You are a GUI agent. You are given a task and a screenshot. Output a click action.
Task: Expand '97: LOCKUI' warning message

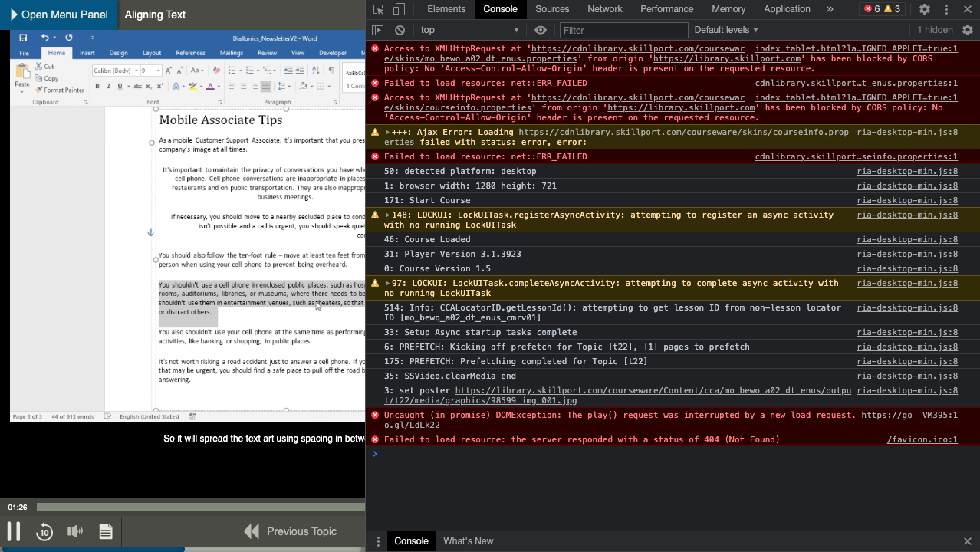click(x=387, y=284)
